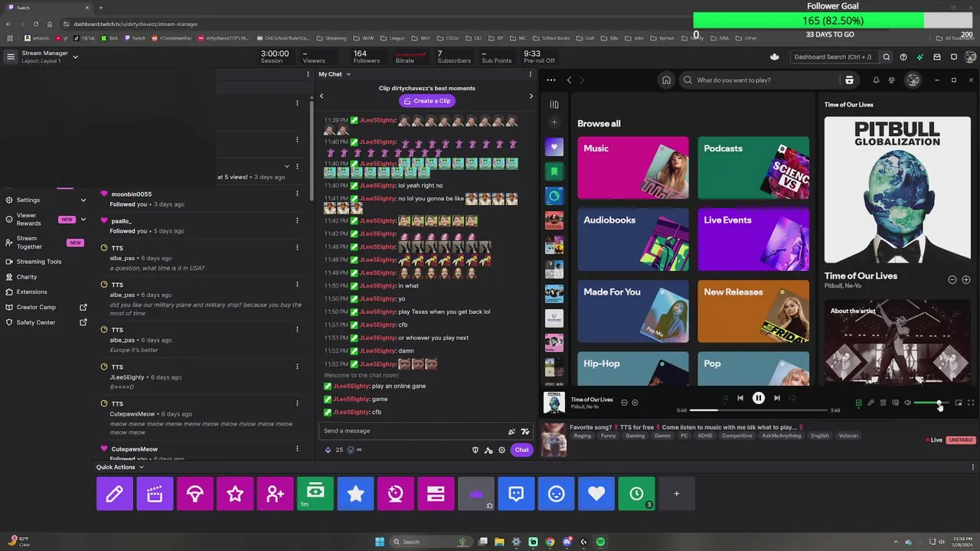Viewport: 980px width, 551px height.
Task: Seek in the Spotify song progress bar
Action: coord(760,410)
